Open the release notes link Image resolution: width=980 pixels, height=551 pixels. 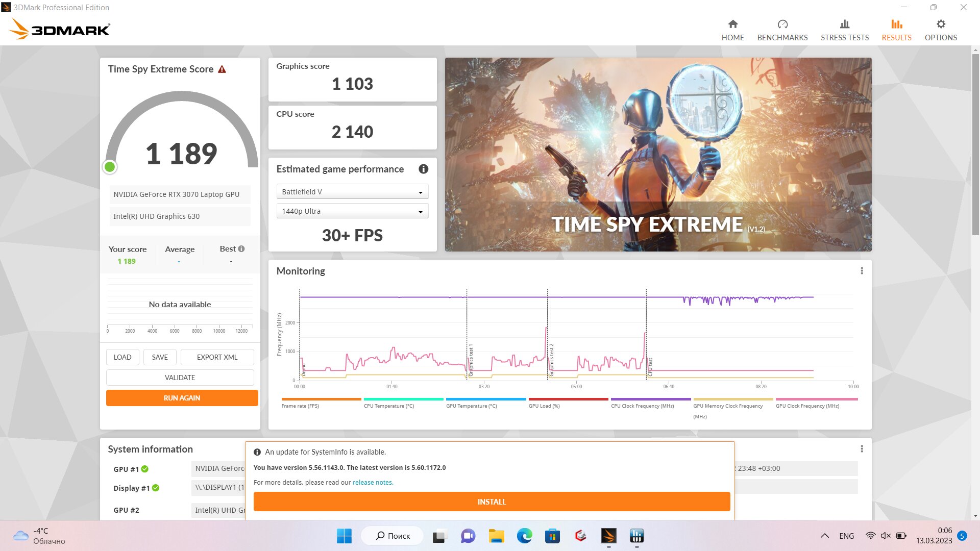pos(372,482)
